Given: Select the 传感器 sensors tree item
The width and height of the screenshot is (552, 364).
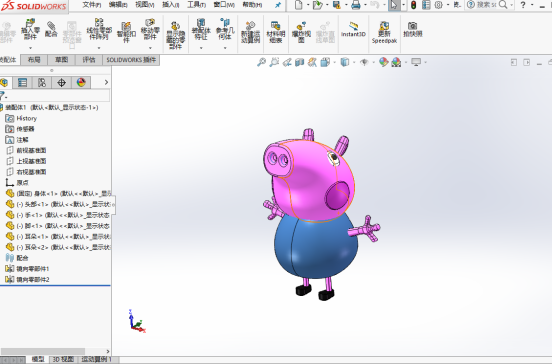Looking at the screenshot, I should 20,129.
